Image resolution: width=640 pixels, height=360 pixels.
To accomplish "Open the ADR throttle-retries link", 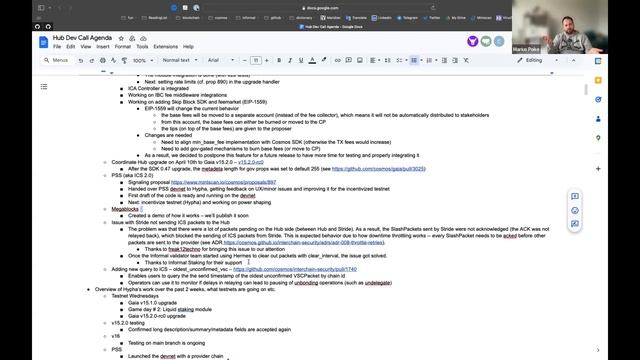I will 304,242.
